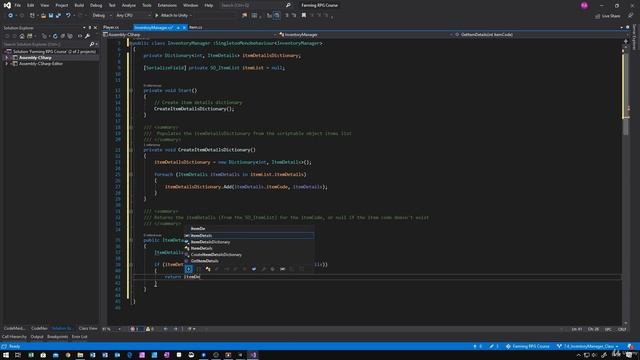Click the feedback icon beside Live Share
The width and height of the screenshot is (640, 360).
coord(631,16)
